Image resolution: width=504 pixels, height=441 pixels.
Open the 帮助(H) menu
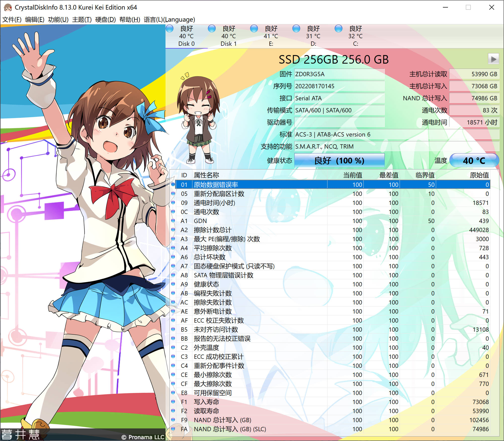(130, 19)
